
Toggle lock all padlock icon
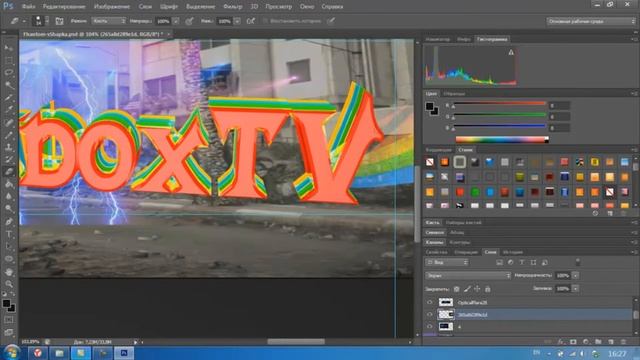(487, 289)
